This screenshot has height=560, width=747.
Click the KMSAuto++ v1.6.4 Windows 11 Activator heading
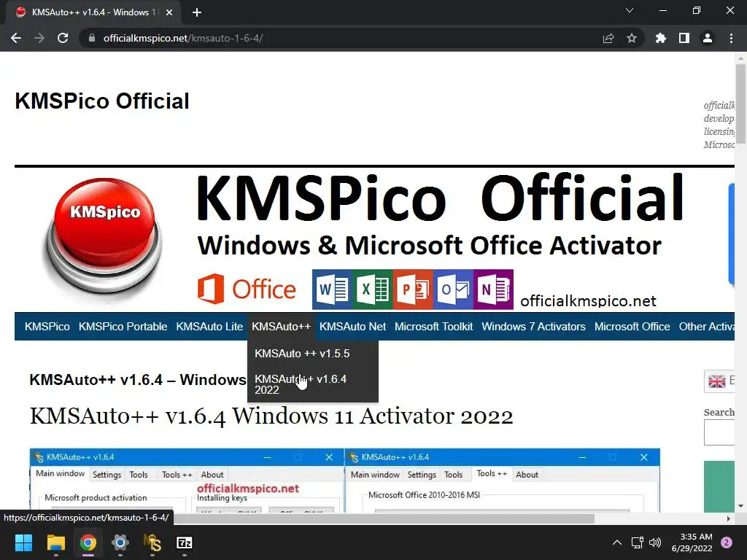(271, 416)
